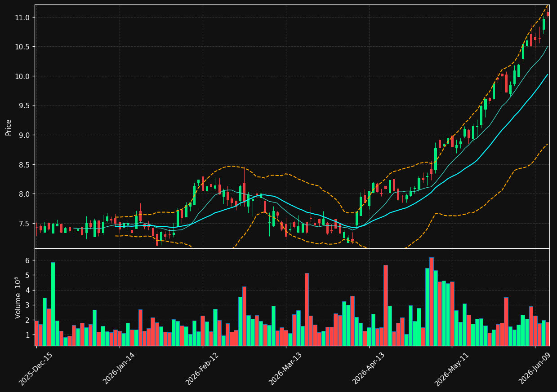The height and width of the screenshot is (392, 557).
Task: Click the 9.0 price tick label
Action: click(x=24, y=135)
